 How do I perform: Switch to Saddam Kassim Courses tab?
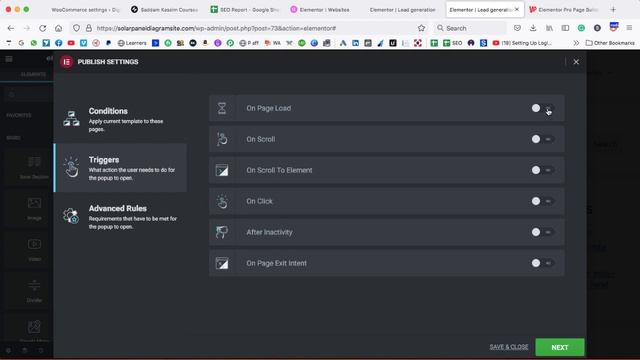pyautogui.click(x=165, y=9)
